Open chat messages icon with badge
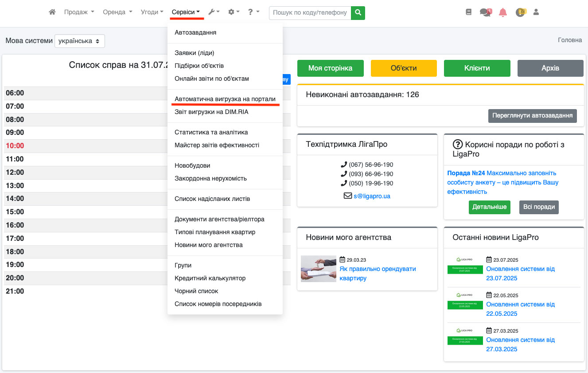This screenshot has height=373, width=588. click(x=486, y=12)
